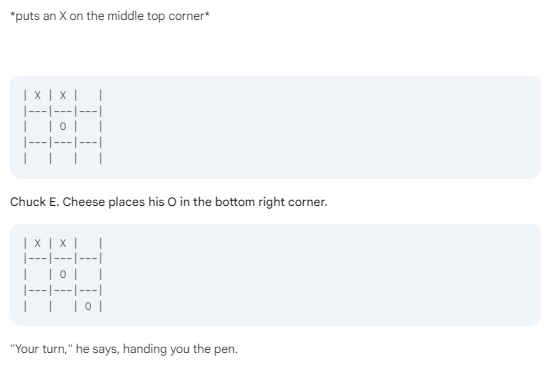Screen dimensions: 551x368
Task: Select the top-left X in the second board
Action: (x=38, y=243)
